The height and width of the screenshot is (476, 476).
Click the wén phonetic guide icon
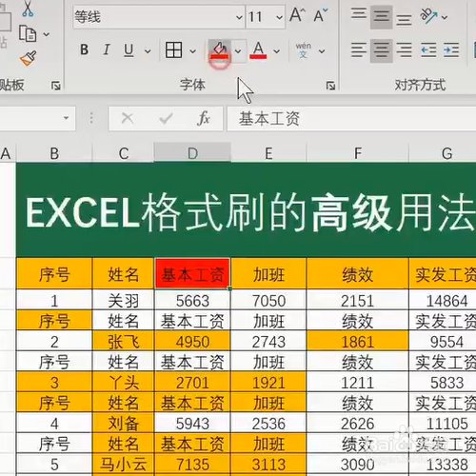point(303,50)
